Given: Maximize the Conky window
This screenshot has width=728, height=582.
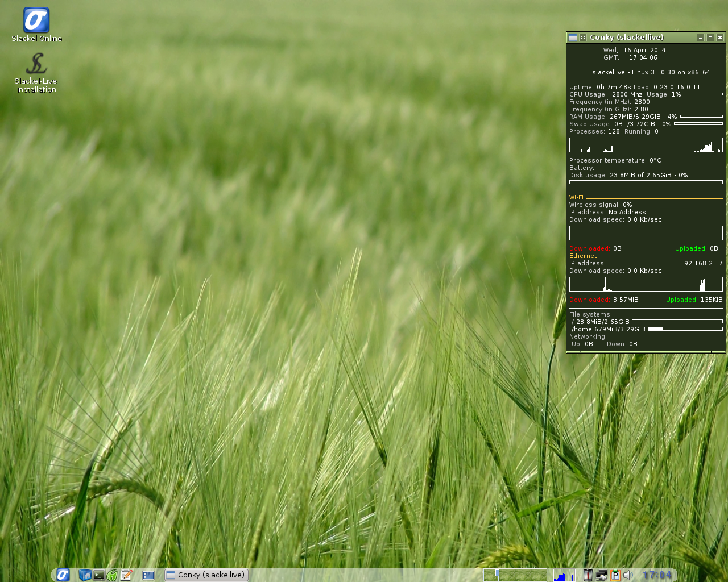Looking at the screenshot, I should [x=710, y=38].
